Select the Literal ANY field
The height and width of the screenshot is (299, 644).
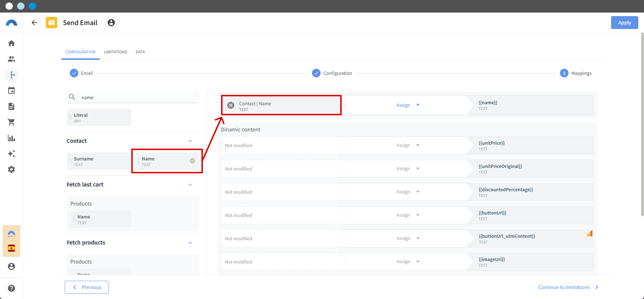99,117
